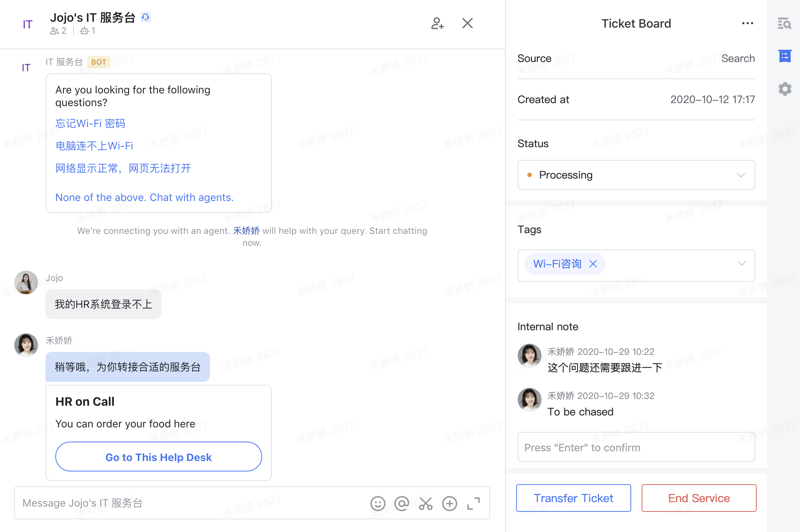Open Go to This Help Desk link
The image size is (800, 532).
(x=158, y=457)
